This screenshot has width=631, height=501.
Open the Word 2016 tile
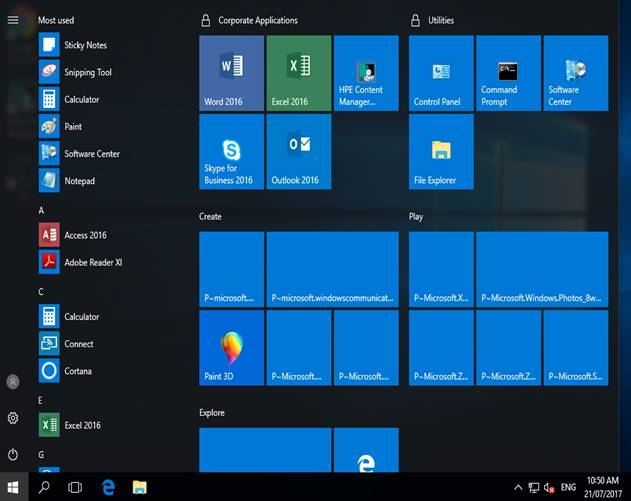pos(231,73)
